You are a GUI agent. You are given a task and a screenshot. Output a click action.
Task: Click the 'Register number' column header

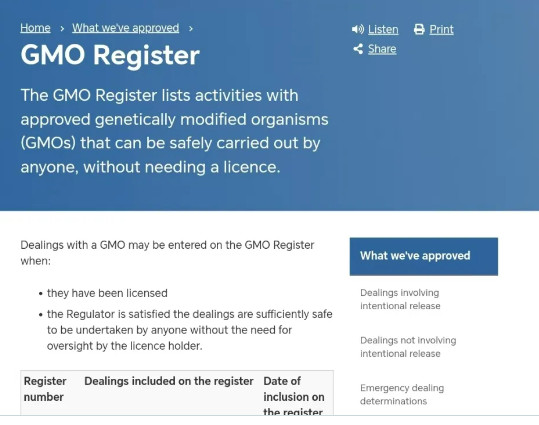pyautogui.click(x=45, y=389)
